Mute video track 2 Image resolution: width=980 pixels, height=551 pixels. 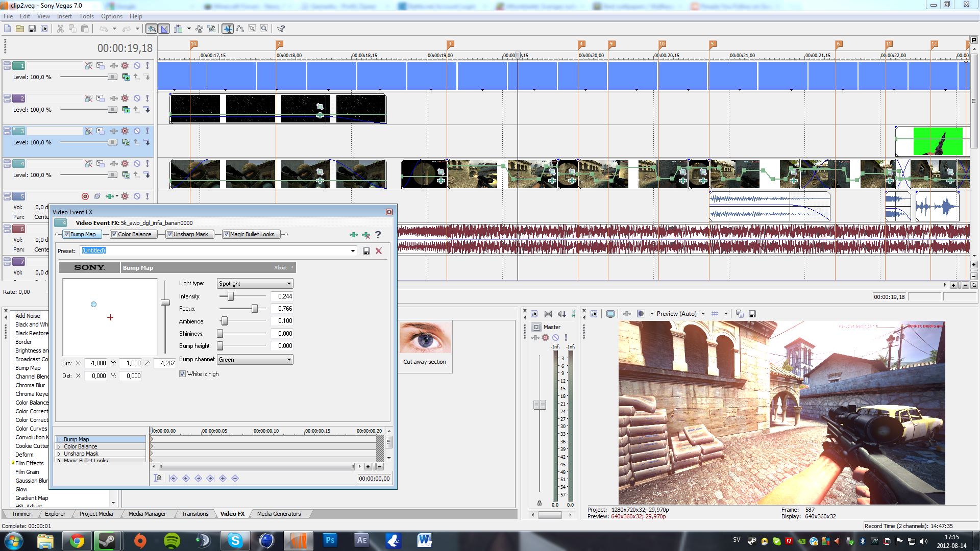click(x=137, y=98)
